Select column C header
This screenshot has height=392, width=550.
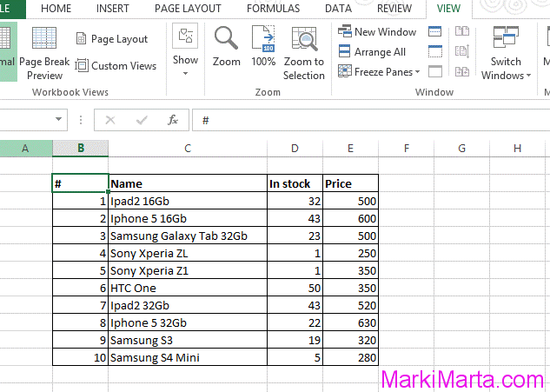[x=188, y=148]
